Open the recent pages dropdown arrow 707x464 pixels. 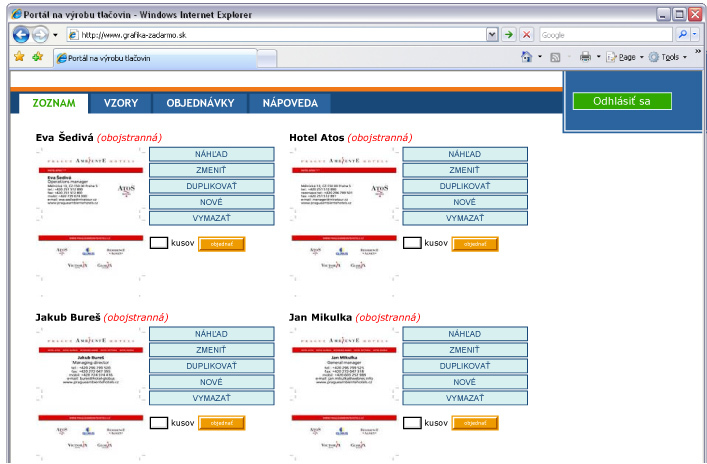click(55, 35)
